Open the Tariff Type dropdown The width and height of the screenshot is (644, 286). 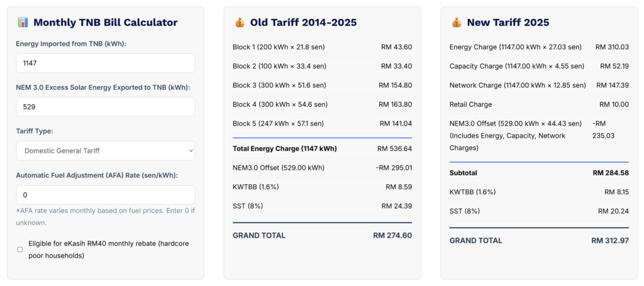click(x=105, y=151)
